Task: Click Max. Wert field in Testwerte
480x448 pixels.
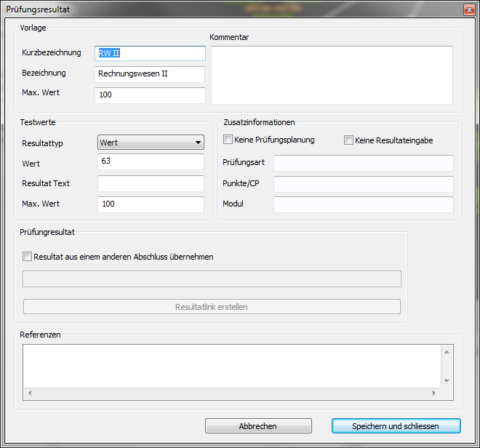Action: click(x=151, y=204)
